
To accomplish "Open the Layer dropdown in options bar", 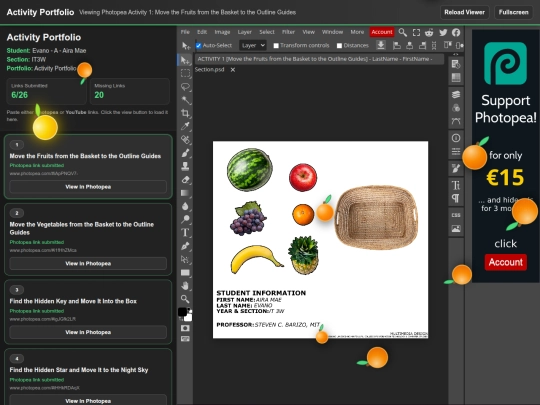I will pyautogui.click(x=253, y=45).
